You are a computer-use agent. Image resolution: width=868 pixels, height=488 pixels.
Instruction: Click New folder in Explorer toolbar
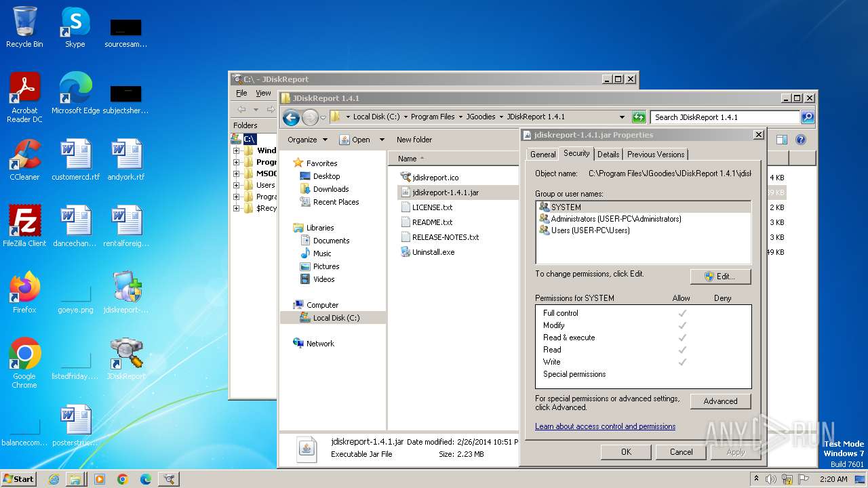414,140
